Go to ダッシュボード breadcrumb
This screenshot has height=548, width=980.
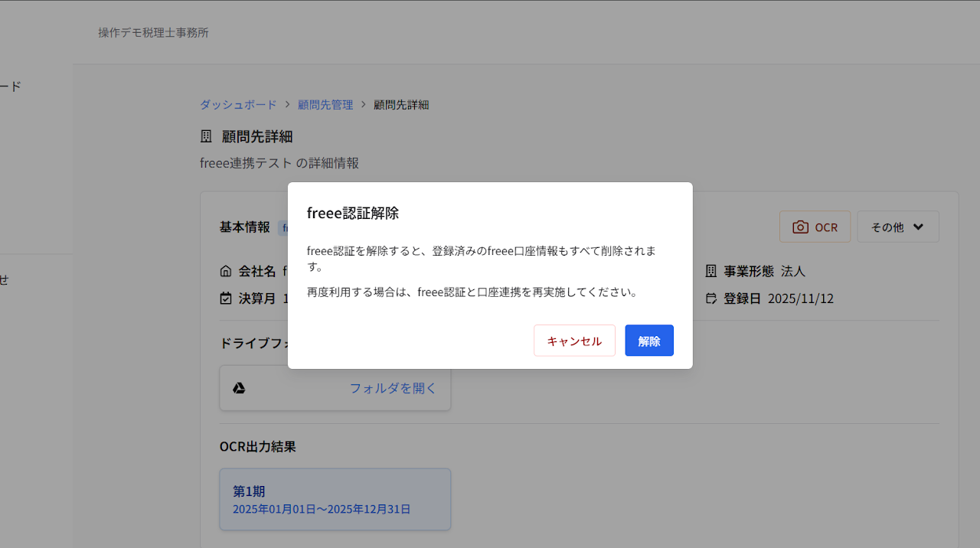pos(238,104)
